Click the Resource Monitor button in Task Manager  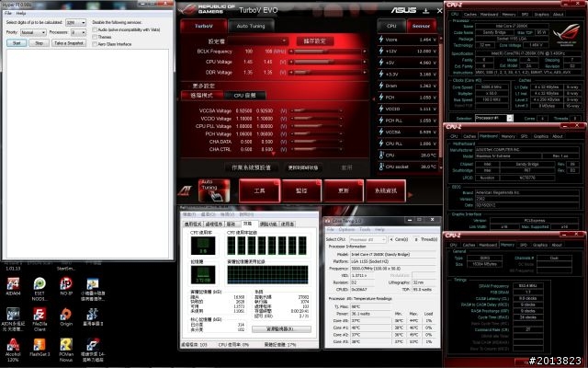(x=281, y=329)
